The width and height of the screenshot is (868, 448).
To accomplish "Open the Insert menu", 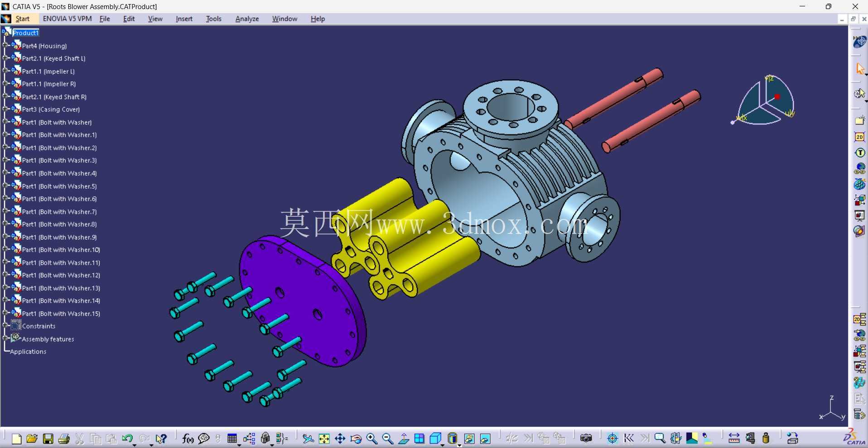I will [184, 19].
